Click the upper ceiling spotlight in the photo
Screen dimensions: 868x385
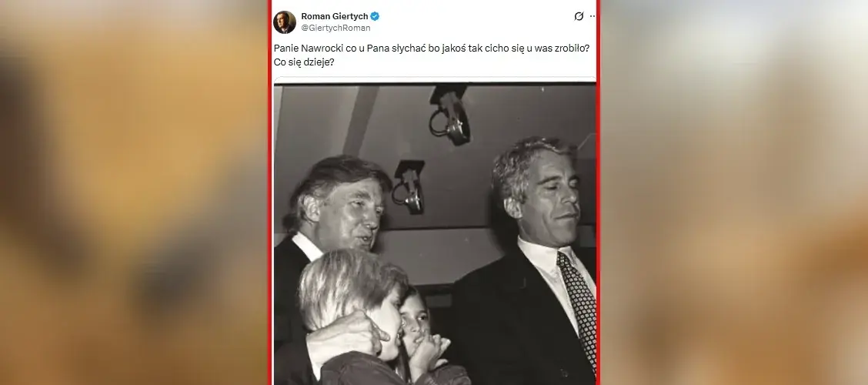click(450, 115)
